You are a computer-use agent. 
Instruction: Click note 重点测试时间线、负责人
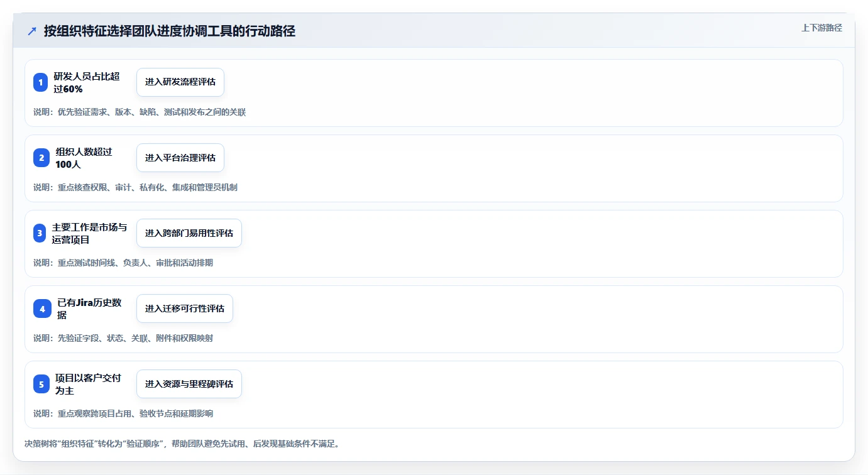123,263
